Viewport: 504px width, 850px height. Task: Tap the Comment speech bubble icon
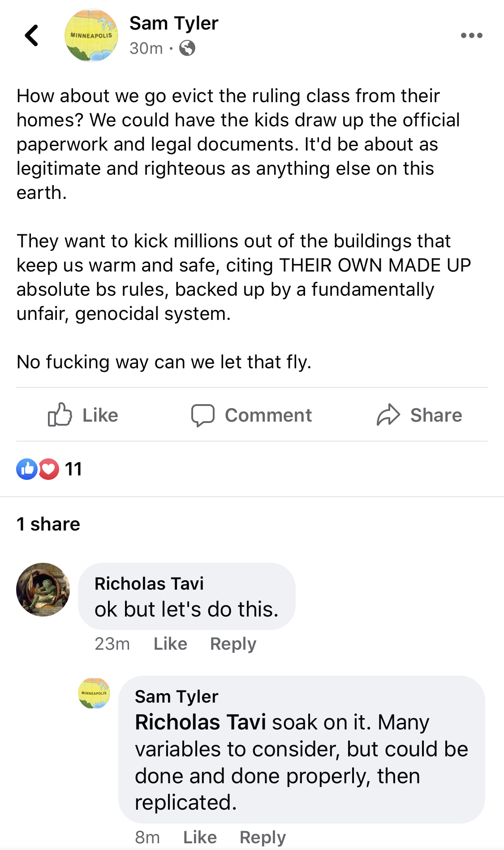click(x=203, y=415)
